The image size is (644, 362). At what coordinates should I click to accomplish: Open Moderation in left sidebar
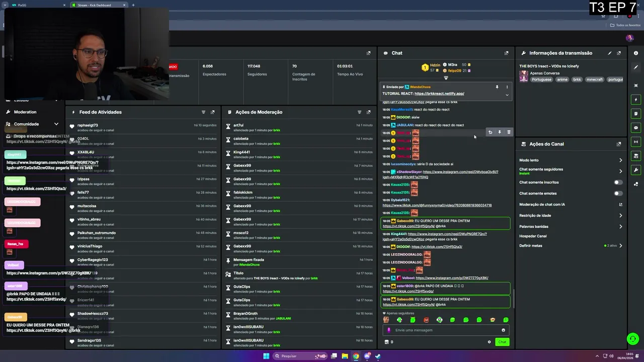(x=25, y=112)
